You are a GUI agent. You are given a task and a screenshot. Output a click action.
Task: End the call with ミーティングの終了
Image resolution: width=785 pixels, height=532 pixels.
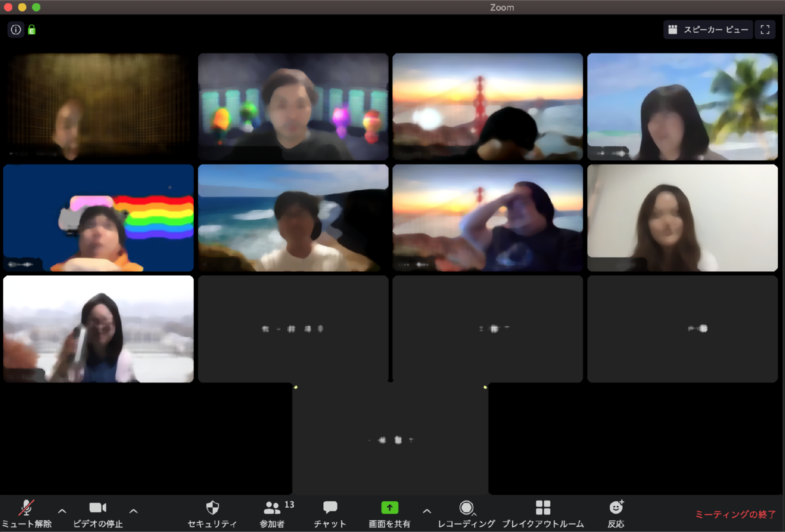[735, 514]
